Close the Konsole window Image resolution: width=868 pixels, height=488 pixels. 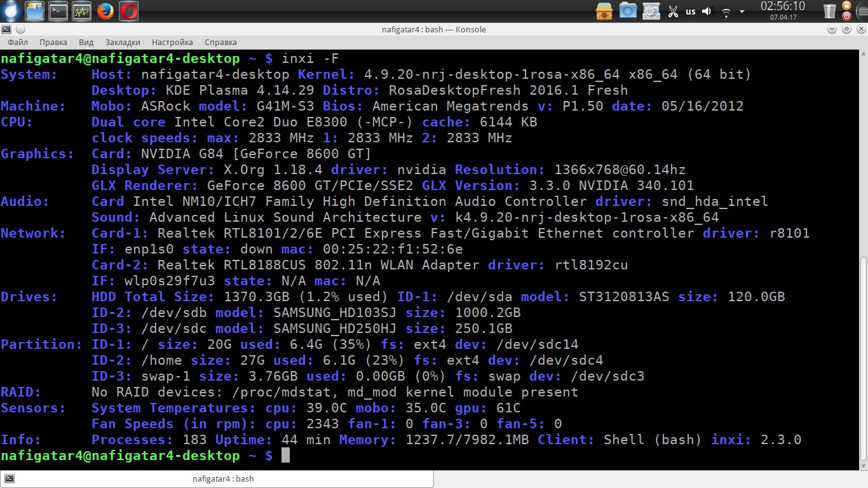(x=860, y=29)
